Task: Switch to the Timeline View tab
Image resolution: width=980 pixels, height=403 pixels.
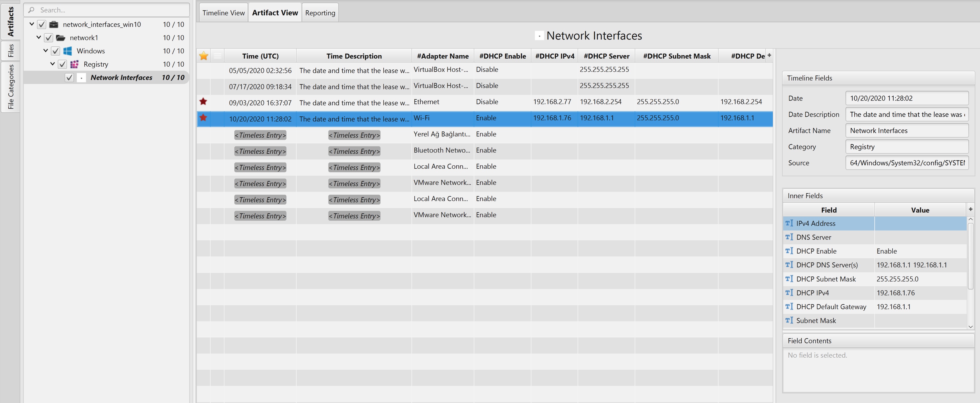Action: [223, 12]
